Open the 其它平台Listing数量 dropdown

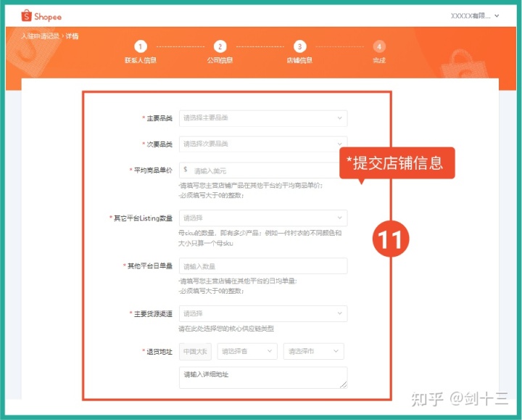[263, 218]
